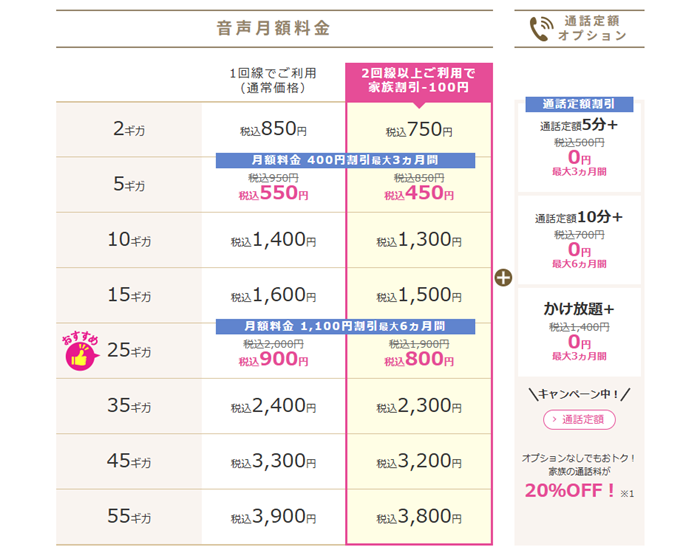
Task: Choose the 通話定額5分+ option card
Action: (x=579, y=147)
